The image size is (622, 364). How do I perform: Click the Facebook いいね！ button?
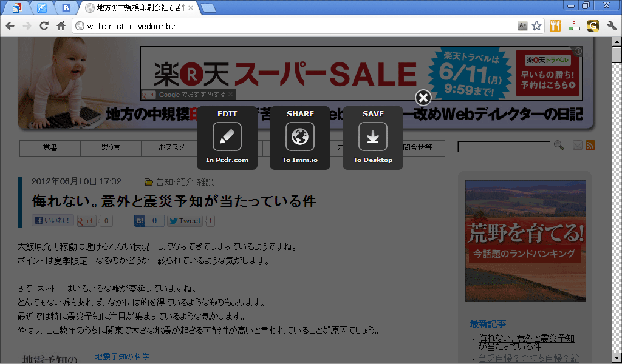(53, 220)
